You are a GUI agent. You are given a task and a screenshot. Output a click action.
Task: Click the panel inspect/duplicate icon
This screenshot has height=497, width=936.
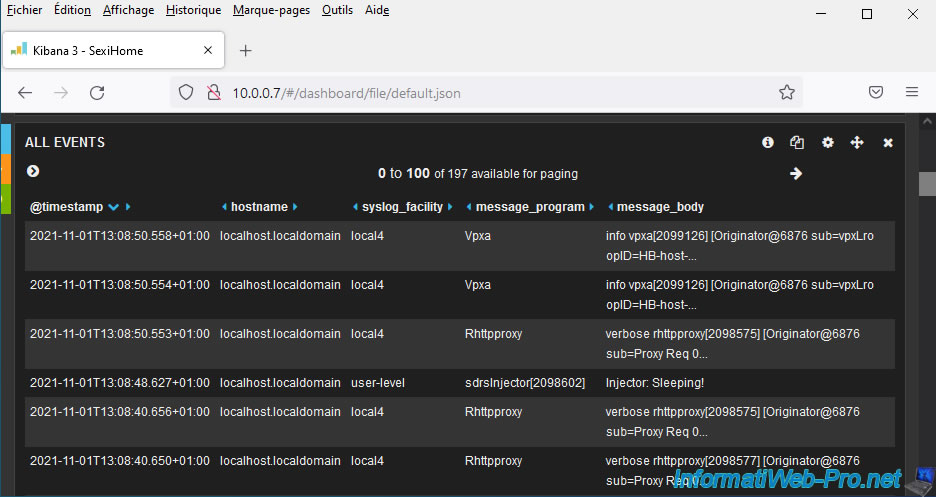[x=797, y=143]
